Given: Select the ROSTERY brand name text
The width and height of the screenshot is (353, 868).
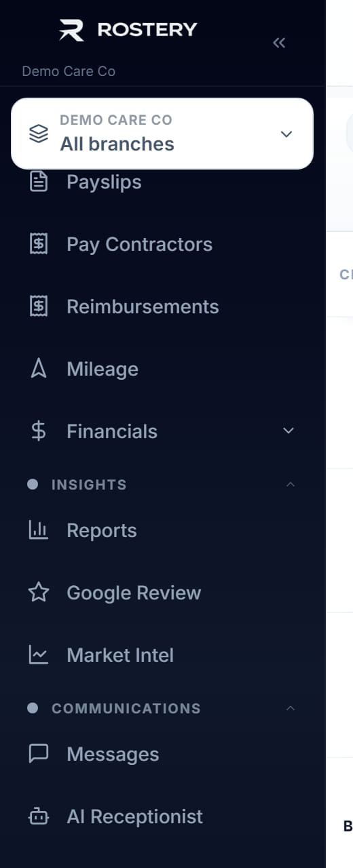Looking at the screenshot, I should (x=147, y=30).
